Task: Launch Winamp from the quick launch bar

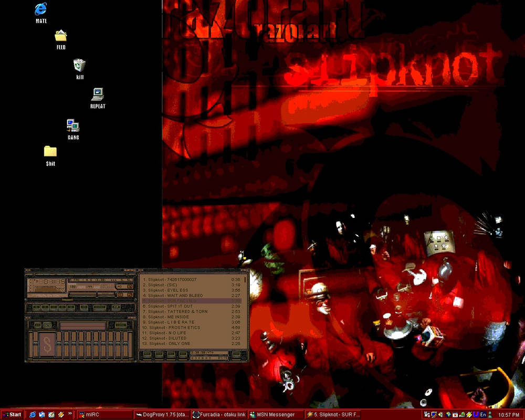Action: click(x=60, y=415)
